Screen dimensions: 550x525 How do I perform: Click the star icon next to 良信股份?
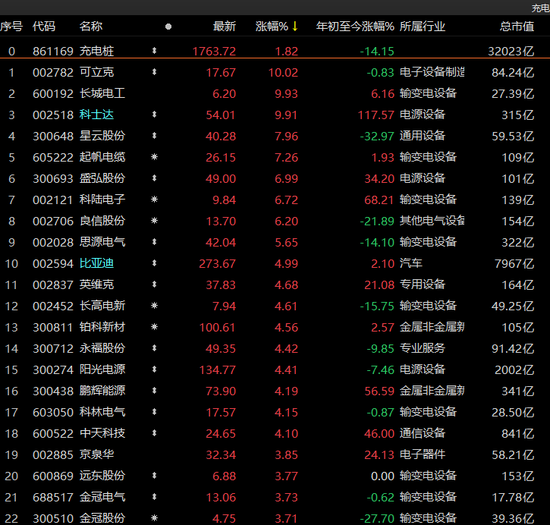[x=154, y=221]
